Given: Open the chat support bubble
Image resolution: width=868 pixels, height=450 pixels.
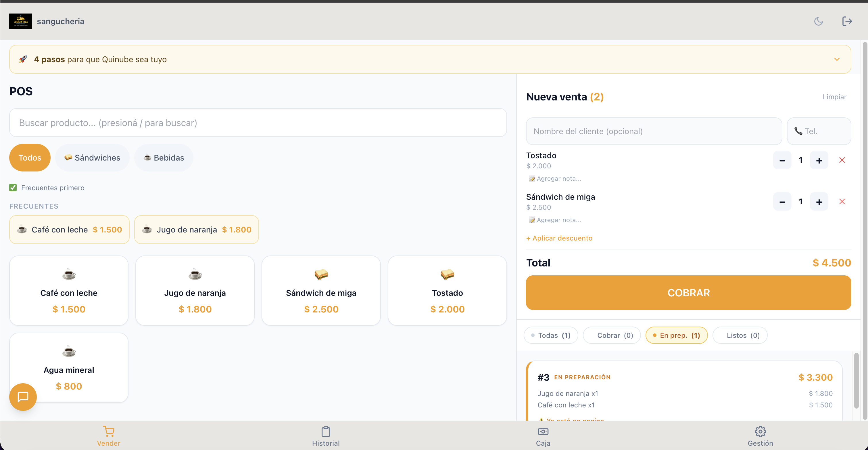Looking at the screenshot, I should [23, 397].
